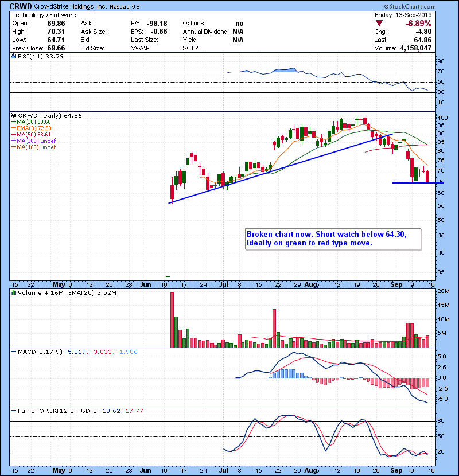Screen dimensions: 459x476
Task: Click the CrowdStrike Holdings, Inc. company name
Action: point(71,6)
